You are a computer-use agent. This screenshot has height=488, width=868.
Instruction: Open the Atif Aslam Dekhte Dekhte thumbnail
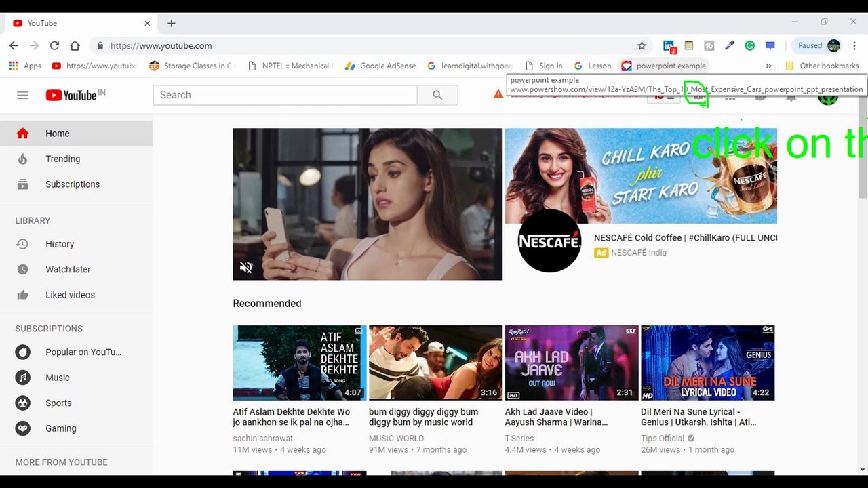click(300, 363)
